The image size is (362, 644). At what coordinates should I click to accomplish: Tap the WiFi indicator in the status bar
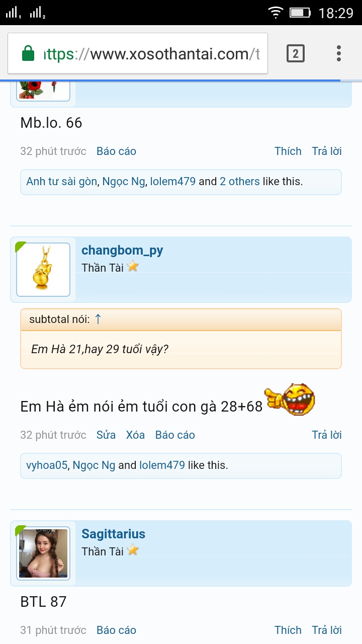[276, 13]
